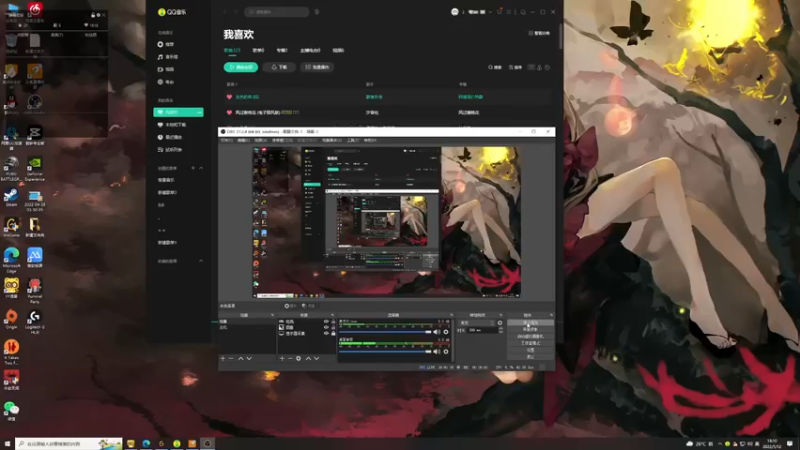The width and height of the screenshot is (800, 450).
Task: Click the microphone icon beside QQ Music search
Action: coord(317,12)
